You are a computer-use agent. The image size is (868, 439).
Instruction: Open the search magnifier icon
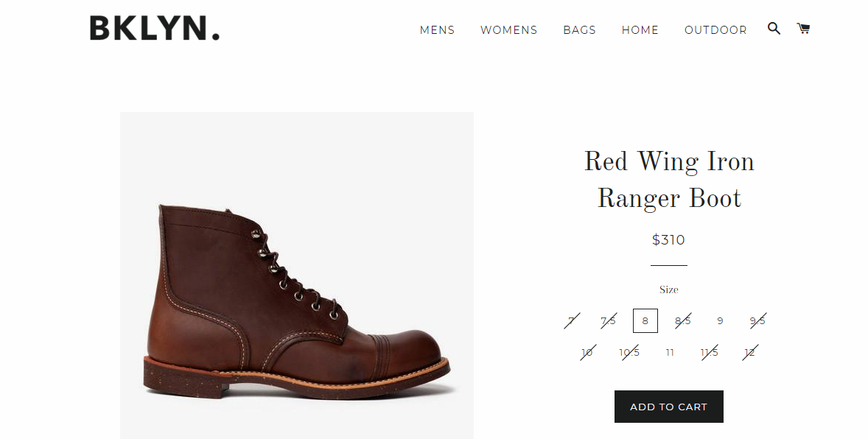pos(774,28)
